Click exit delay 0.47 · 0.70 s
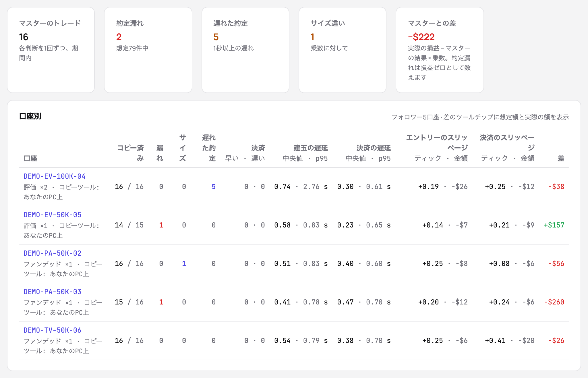The width and height of the screenshot is (588, 378). click(364, 302)
